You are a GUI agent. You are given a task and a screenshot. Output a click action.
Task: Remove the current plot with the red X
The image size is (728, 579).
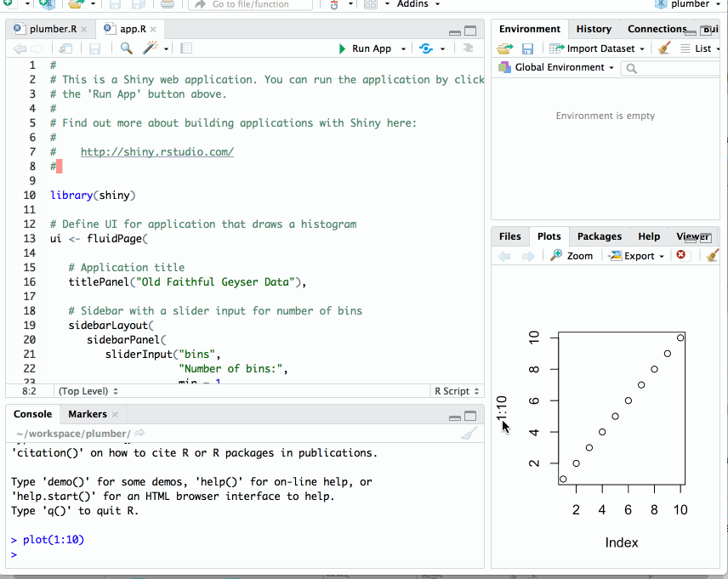click(x=681, y=254)
